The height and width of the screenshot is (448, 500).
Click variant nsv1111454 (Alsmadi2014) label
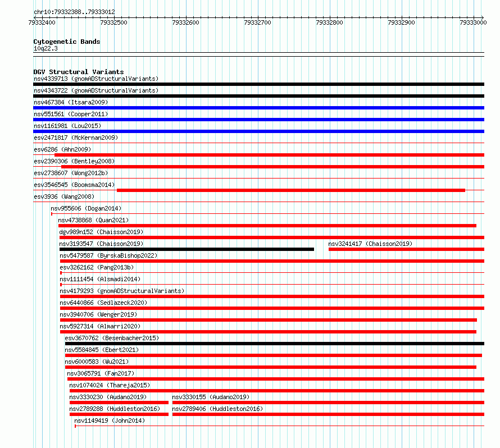point(100,279)
